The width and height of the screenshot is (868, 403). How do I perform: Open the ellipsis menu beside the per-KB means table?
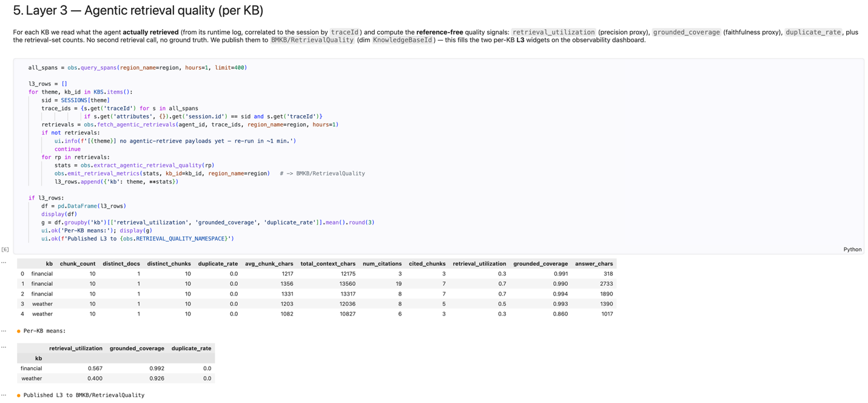click(x=4, y=347)
